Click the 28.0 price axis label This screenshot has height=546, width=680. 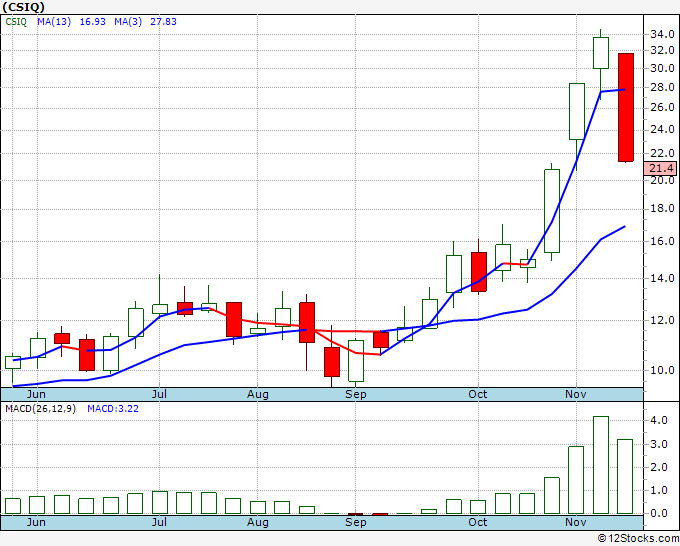click(x=662, y=87)
